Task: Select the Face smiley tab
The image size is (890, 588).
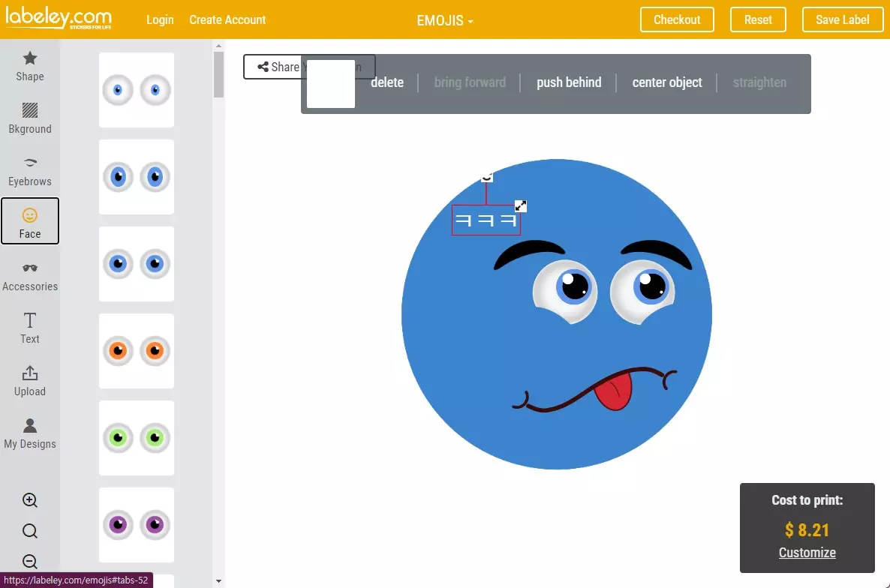Action: click(29, 221)
